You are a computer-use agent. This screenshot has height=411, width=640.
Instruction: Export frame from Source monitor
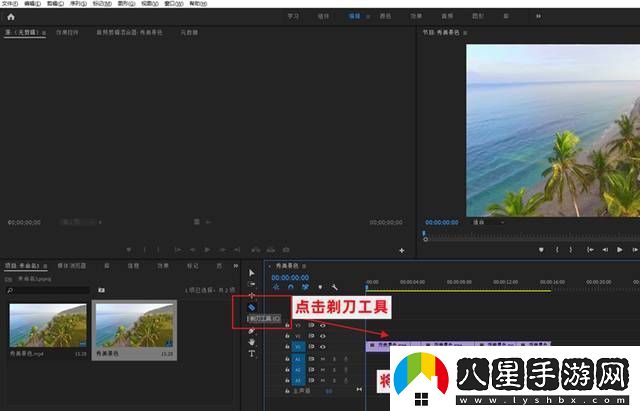tap(286, 249)
